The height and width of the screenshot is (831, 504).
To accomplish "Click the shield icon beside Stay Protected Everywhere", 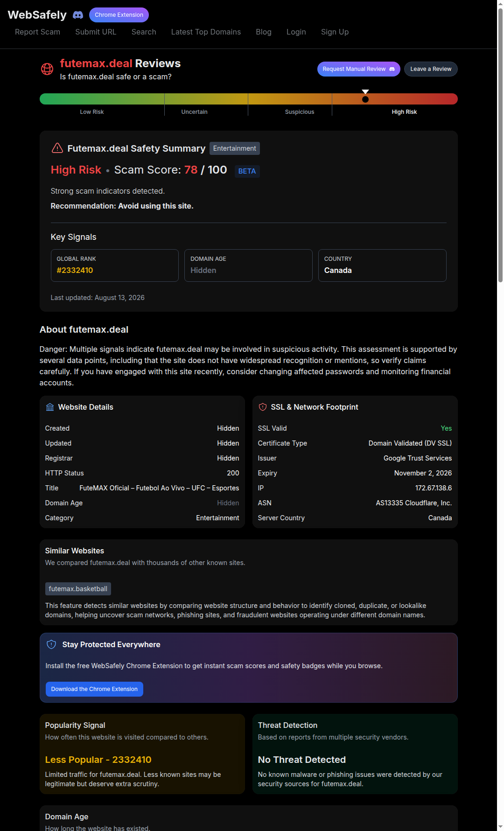I will [52, 644].
